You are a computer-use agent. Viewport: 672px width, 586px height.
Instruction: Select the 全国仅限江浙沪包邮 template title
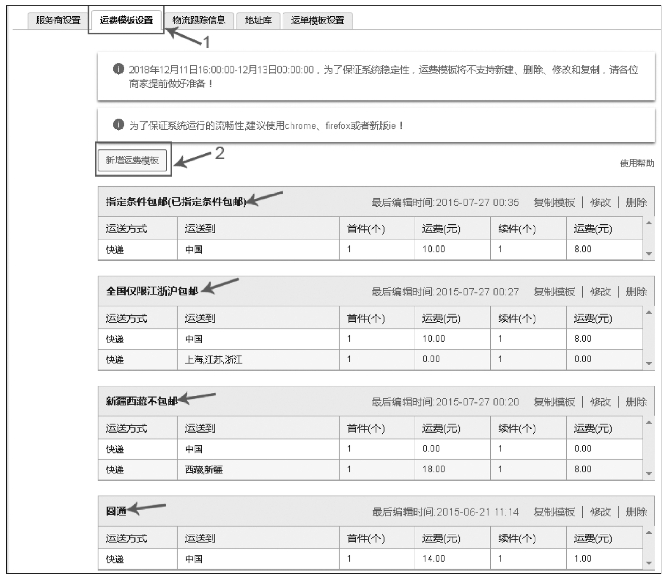click(x=152, y=291)
